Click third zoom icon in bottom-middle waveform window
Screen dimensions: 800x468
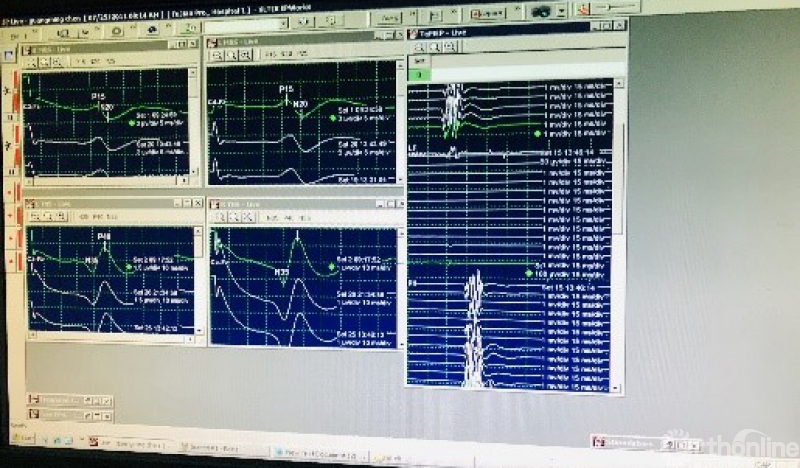pos(246,216)
